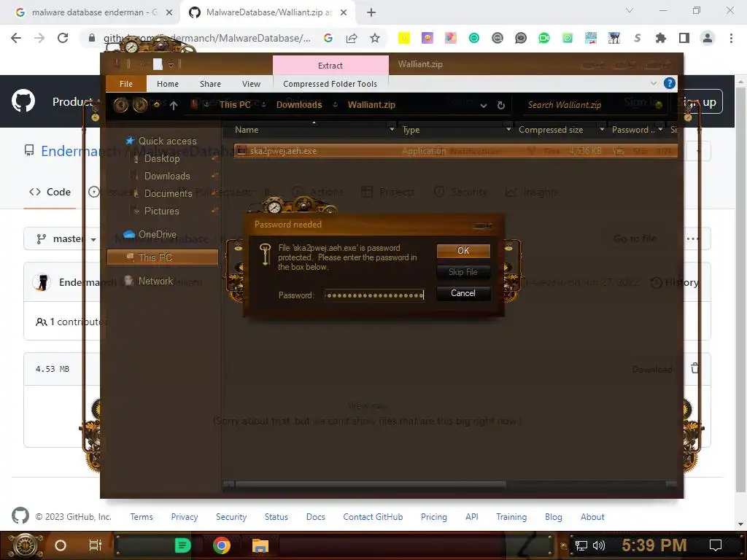Click the OneDrive cloud icon in sidebar

point(129,234)
